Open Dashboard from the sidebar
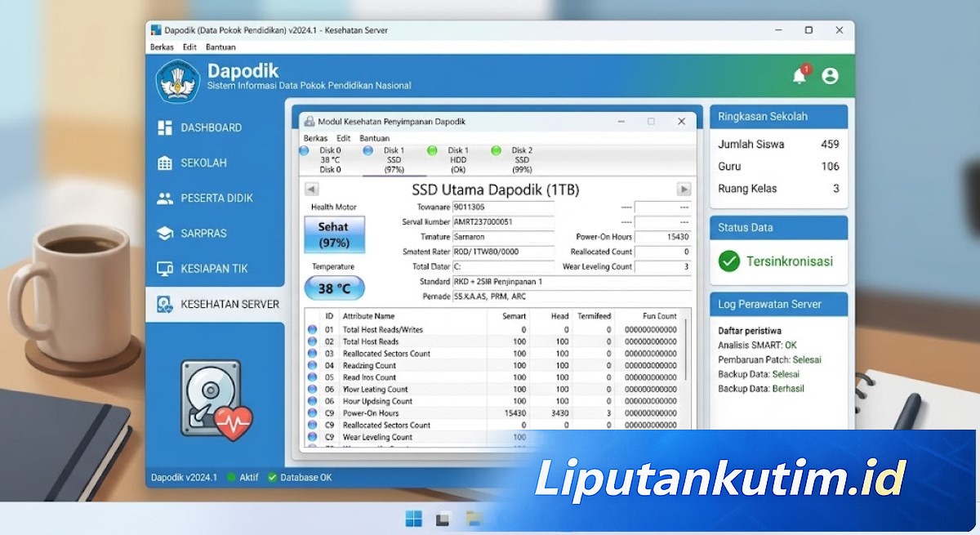Screen dimensions: 980x535 (211, 127)
